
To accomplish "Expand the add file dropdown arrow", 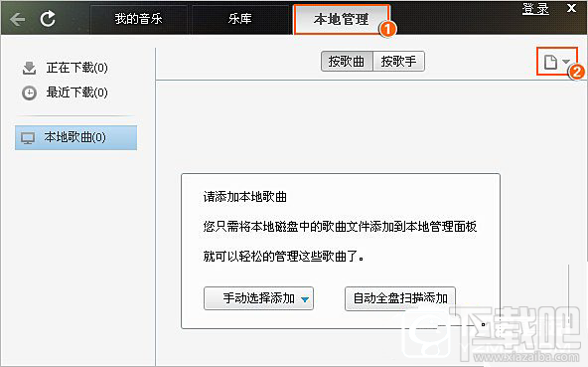I will (x=566, y=62).
